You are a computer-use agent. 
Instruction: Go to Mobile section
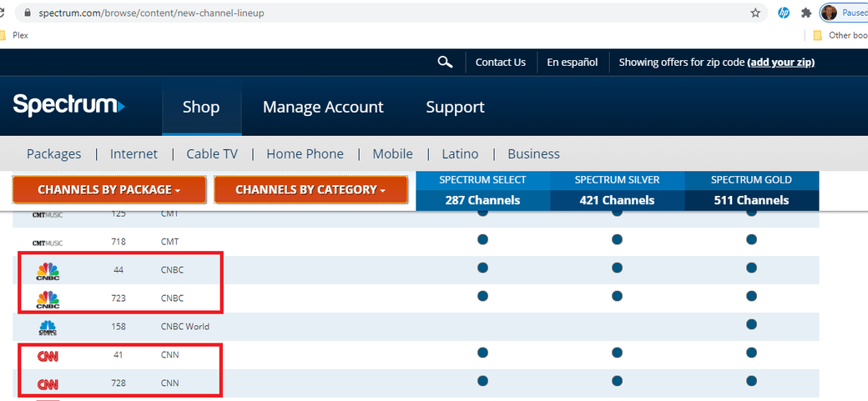(392, 153)
